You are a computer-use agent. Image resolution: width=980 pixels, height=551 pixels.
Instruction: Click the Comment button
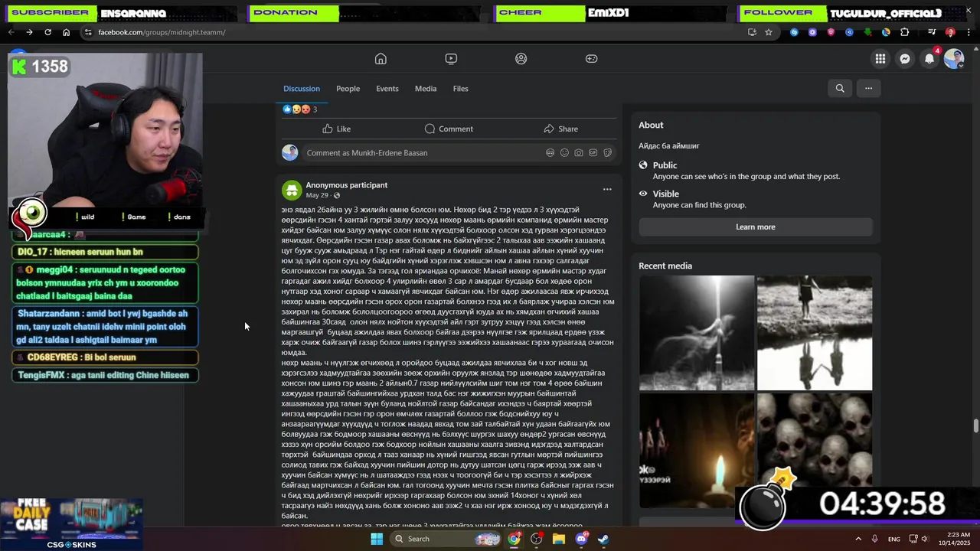coord(449,129)
